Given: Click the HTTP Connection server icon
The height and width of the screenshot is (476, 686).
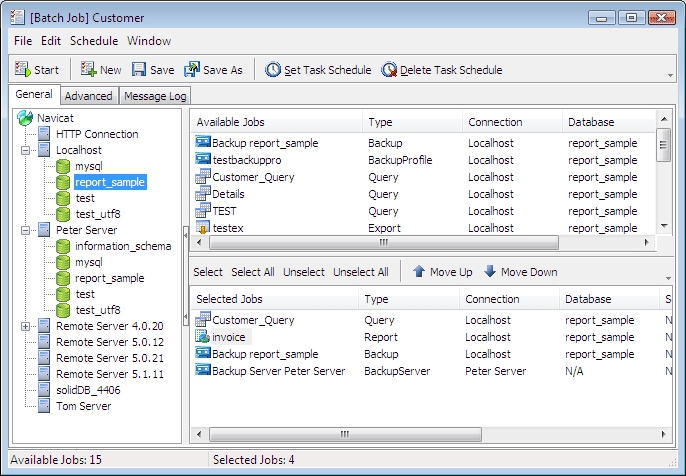Looking at the screenshot, I should (x=44, y=134).
